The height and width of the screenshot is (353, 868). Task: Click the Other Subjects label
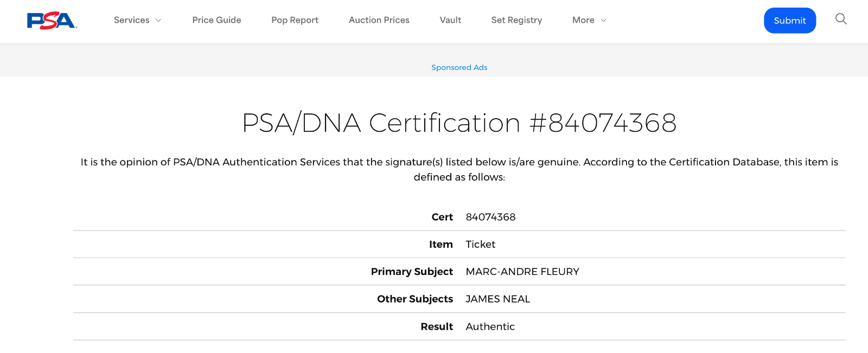tap(415, 299)
